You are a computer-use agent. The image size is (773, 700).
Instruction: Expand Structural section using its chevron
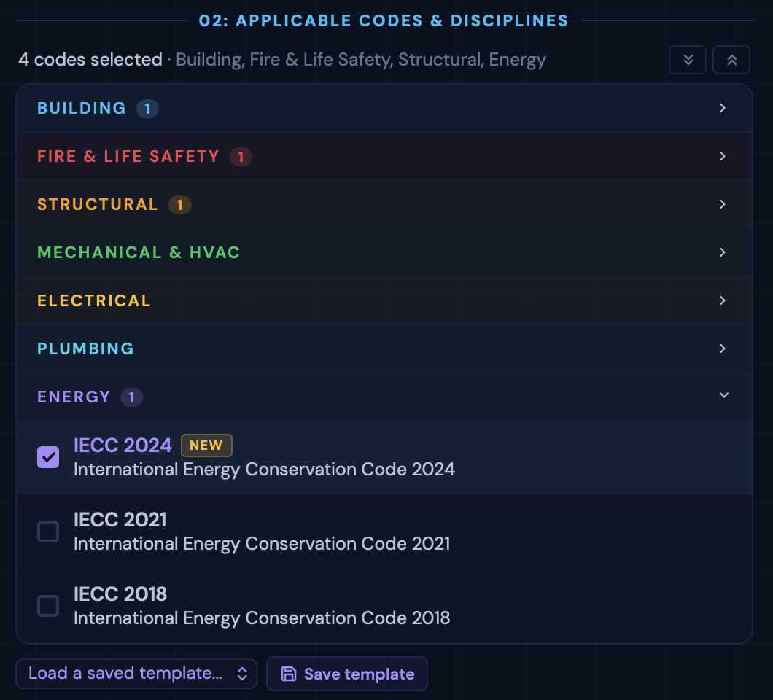(x=723, y=204)
